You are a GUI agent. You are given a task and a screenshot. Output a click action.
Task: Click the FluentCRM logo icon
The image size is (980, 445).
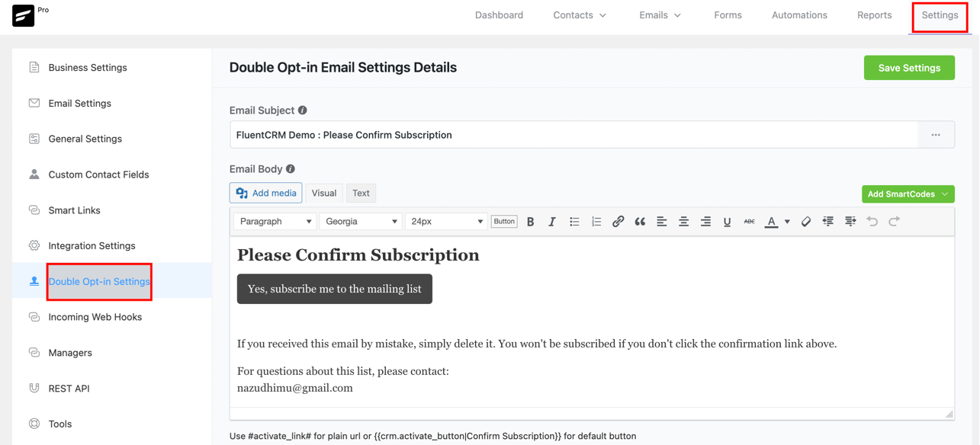click(x=23, y=15)
